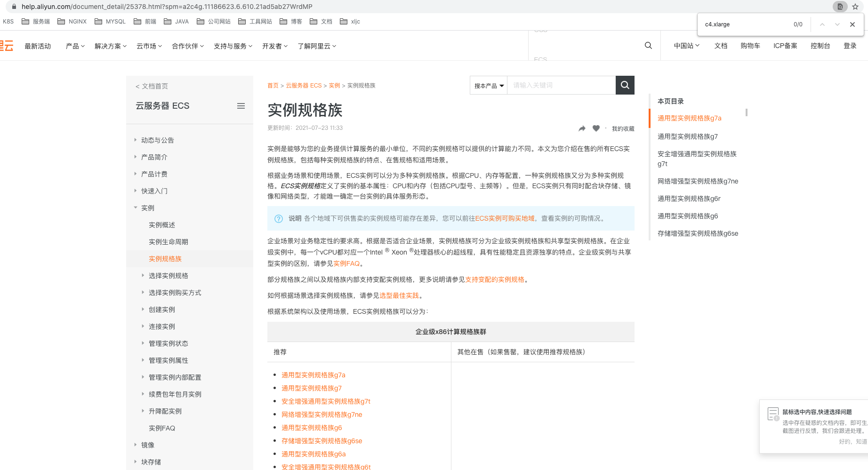Open the 云市场 navigation menu
The width and height of the screenshot is (868, 470).
(149, 46)
